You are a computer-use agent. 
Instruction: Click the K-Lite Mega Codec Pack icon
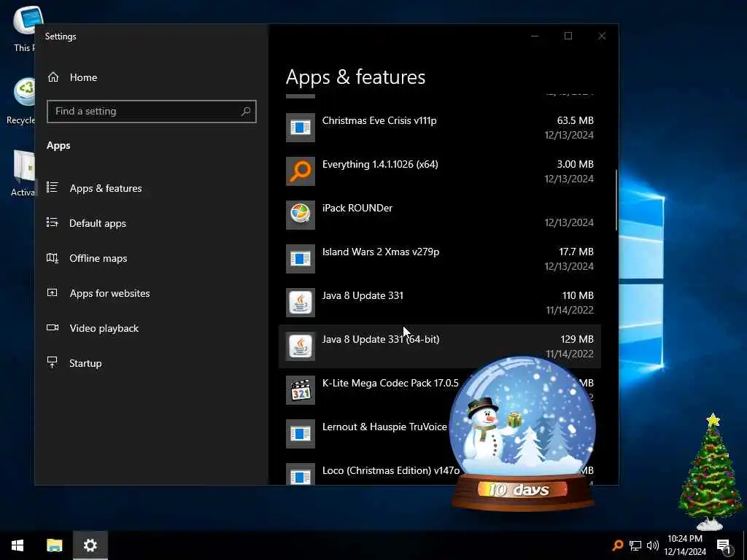[300, 390]
